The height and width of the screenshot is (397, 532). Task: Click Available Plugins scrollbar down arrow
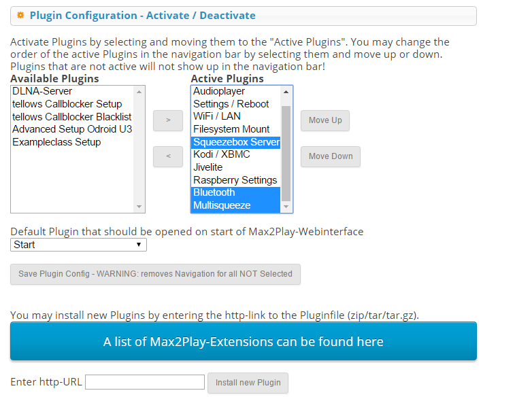pyautogui.click(x=139, y=207)
